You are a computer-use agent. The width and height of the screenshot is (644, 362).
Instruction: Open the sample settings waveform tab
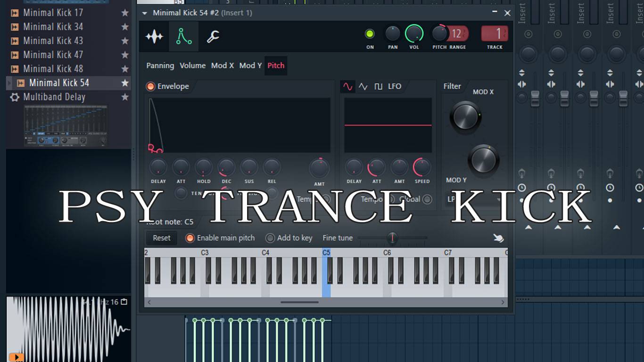pyautogui.click(x=154, y=36)
